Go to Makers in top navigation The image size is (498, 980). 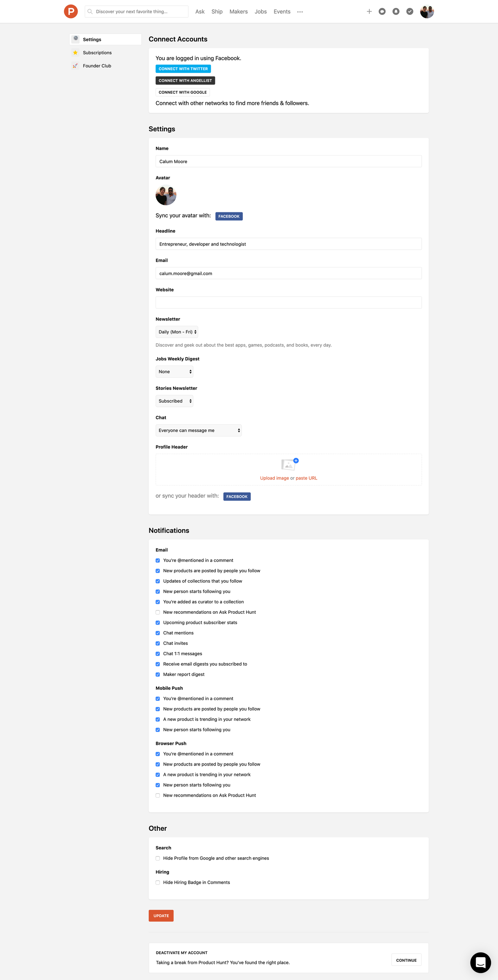238,12
